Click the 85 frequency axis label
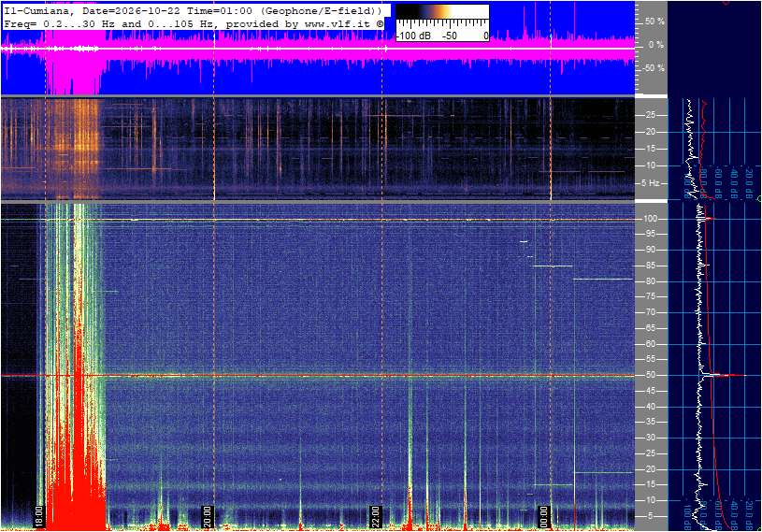The width and height of the screenshot is (762, 532). click(650, 266)
